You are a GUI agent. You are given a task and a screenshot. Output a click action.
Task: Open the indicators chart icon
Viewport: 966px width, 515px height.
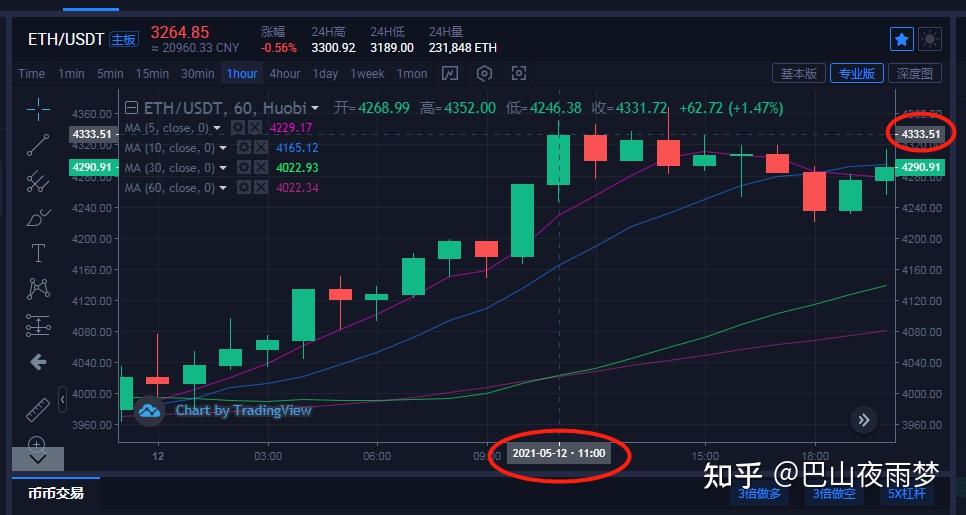pyautogui.click(x=450, y=74)
